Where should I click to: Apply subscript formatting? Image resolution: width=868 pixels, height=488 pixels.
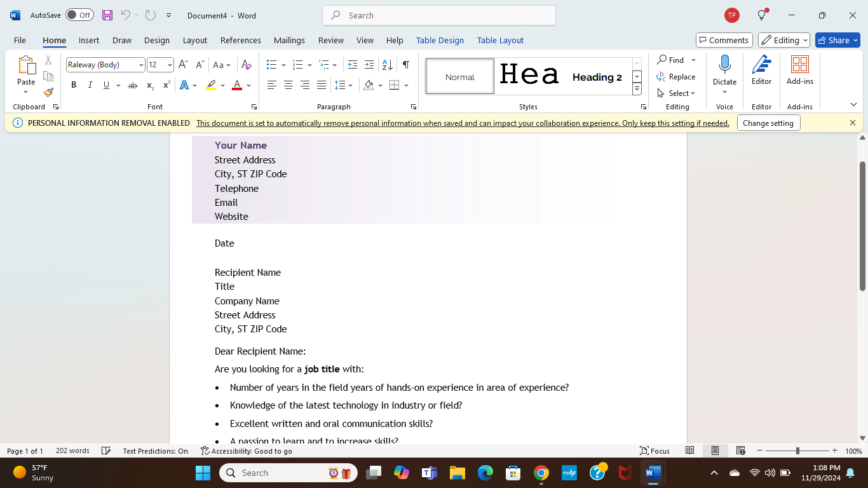pyautogui.click(x=149, y=85)
